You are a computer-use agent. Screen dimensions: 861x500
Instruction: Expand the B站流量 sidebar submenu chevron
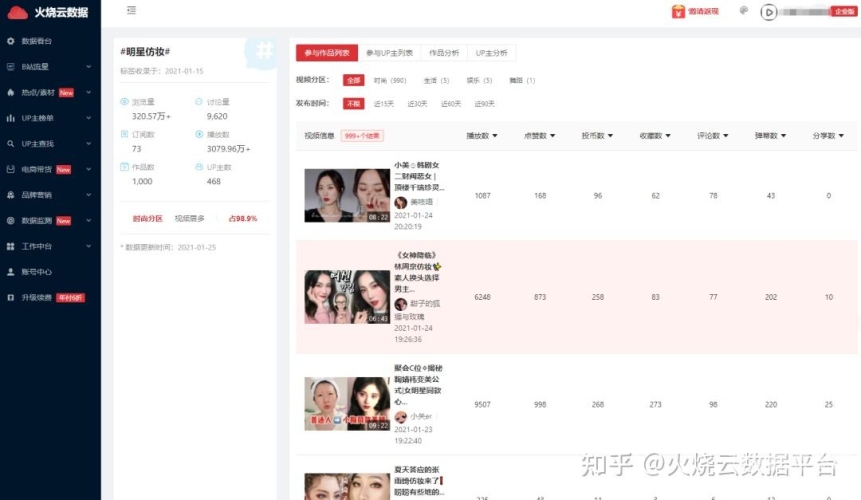point(88,66)
